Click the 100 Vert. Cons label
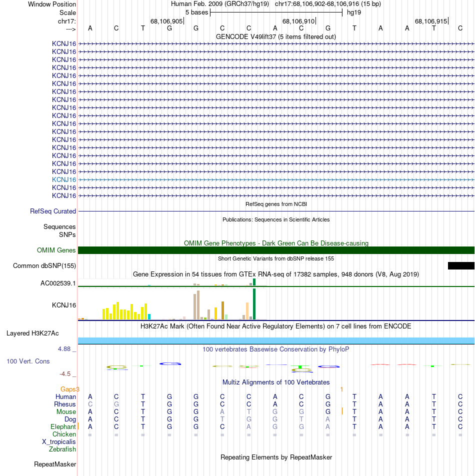Image resolution: width=475 pixels, height=476 pixels. click(x=28, y=361)
